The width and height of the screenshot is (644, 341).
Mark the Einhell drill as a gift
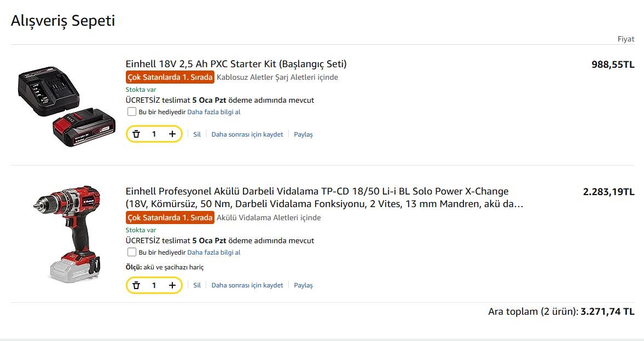132,252
